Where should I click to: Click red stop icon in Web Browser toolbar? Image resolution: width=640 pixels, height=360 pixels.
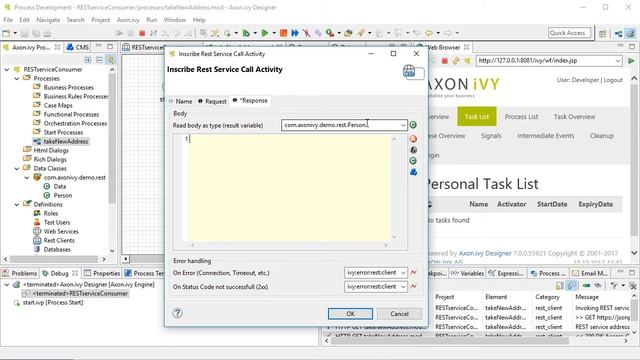[x=444, y=61]
